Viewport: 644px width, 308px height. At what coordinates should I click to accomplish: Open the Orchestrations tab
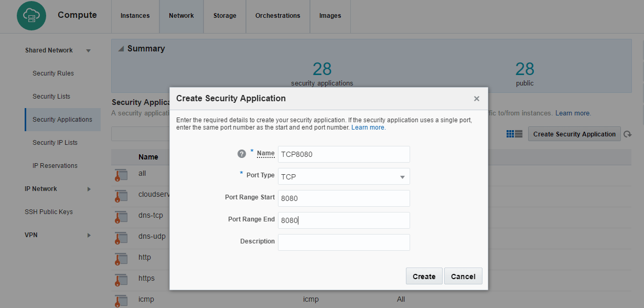click(x=277, y=16)
